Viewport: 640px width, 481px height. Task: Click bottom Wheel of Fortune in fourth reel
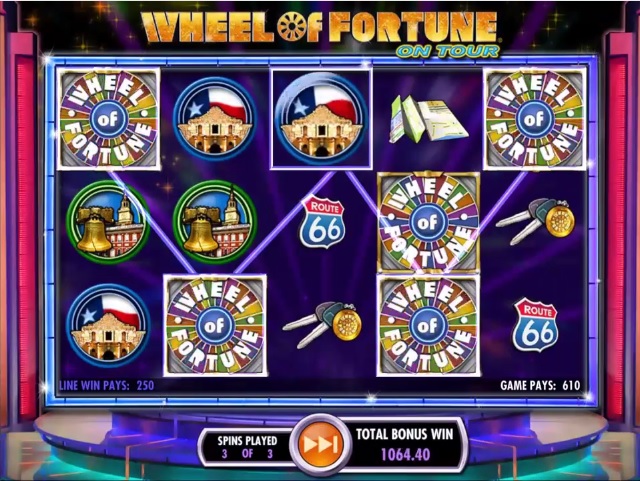428,325
